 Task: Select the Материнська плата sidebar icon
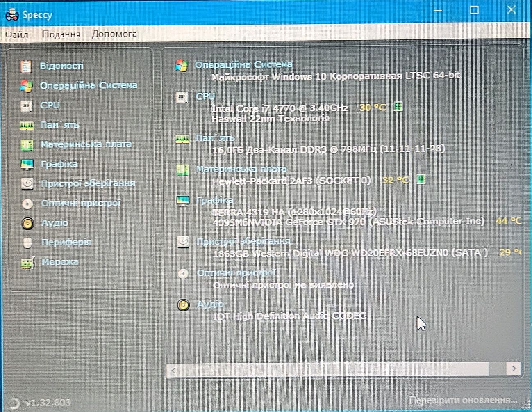point(27,145)
